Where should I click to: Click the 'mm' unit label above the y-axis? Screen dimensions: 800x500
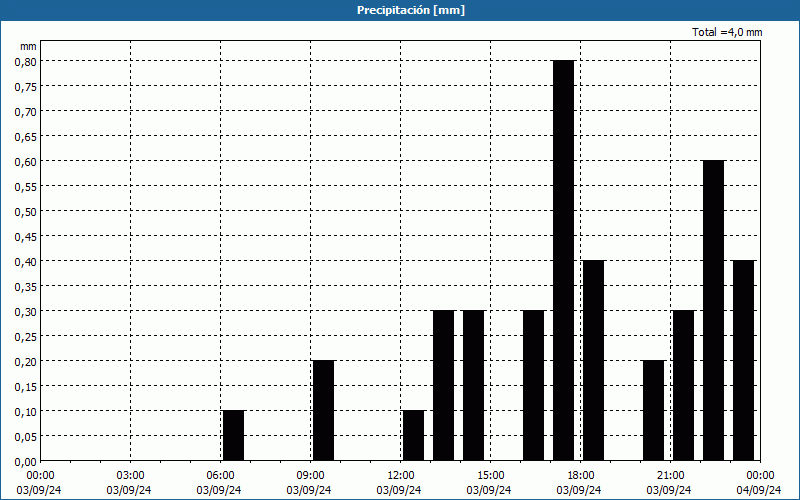29,46
